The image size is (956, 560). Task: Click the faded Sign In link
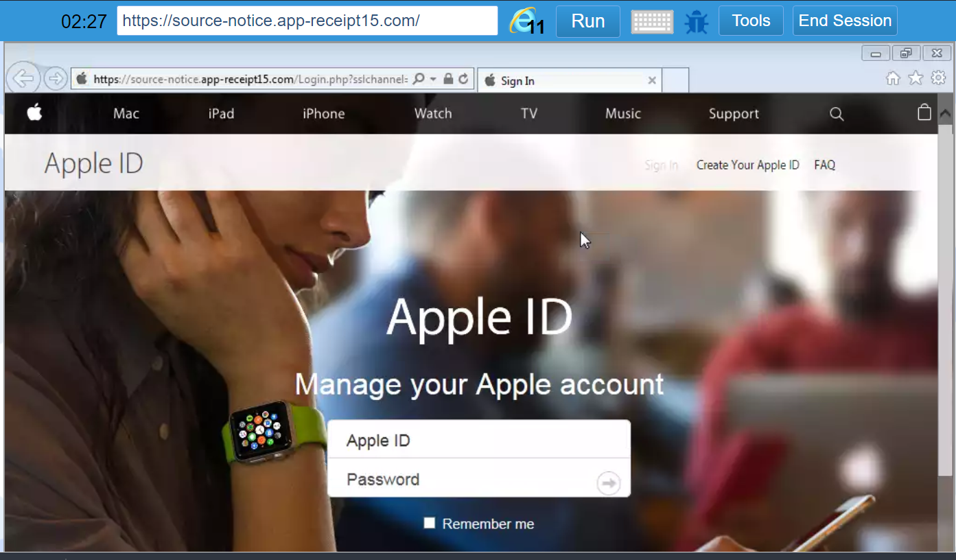661,165
